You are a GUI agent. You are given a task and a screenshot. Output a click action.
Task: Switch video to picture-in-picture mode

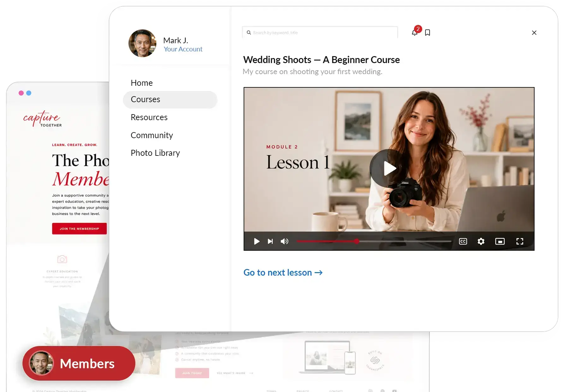coord(500,241)
